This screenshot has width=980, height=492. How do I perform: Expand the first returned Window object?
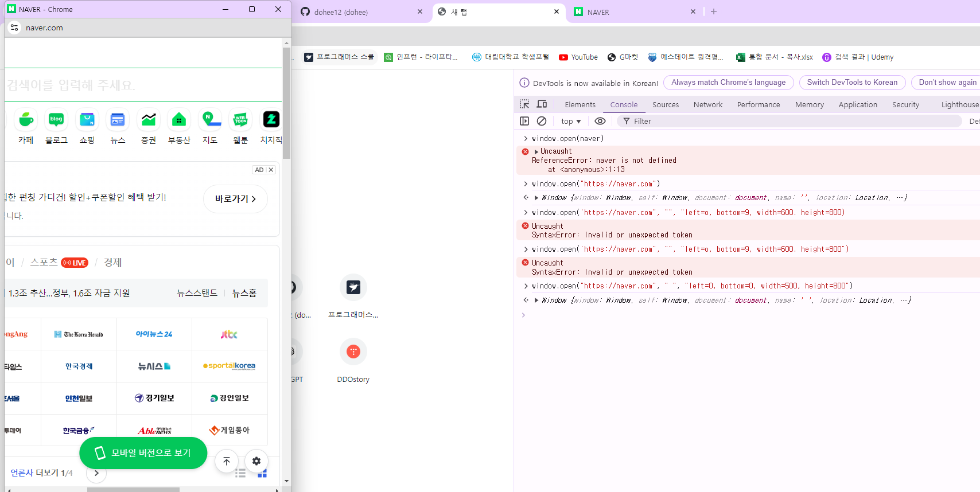click(x=536, y=198)
